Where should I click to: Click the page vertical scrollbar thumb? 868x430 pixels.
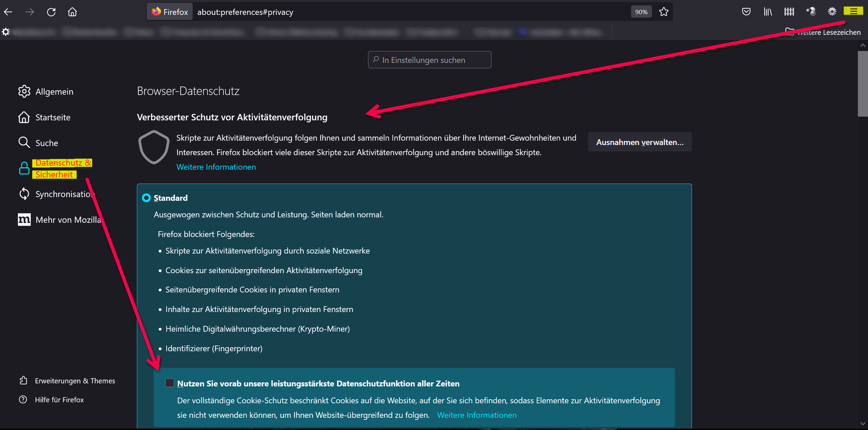click(x=863, y=84)
